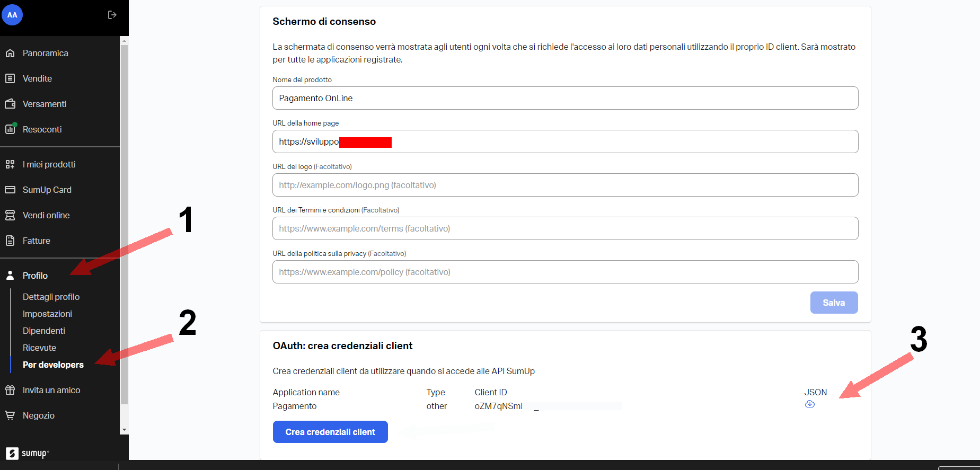Click the Resoconti chart icon
Image resolution: width=980 pixels, height=470 pixels.
point(10,129)
